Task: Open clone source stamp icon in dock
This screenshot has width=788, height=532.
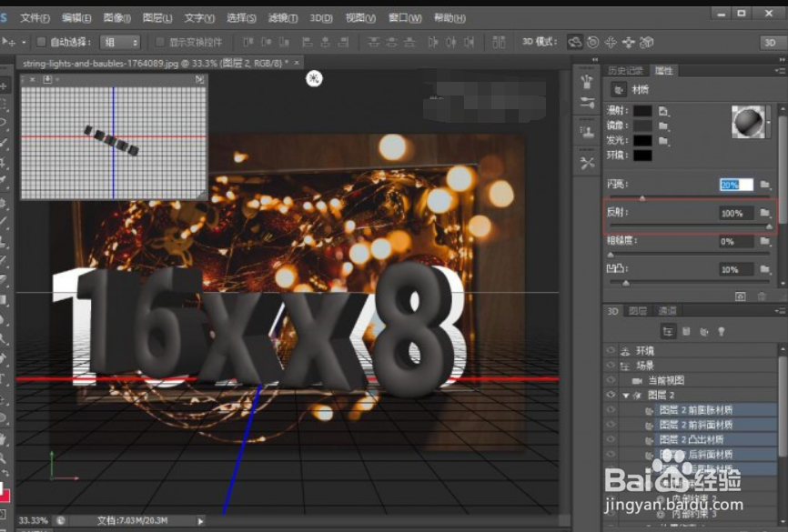Action: click(587, 132)
